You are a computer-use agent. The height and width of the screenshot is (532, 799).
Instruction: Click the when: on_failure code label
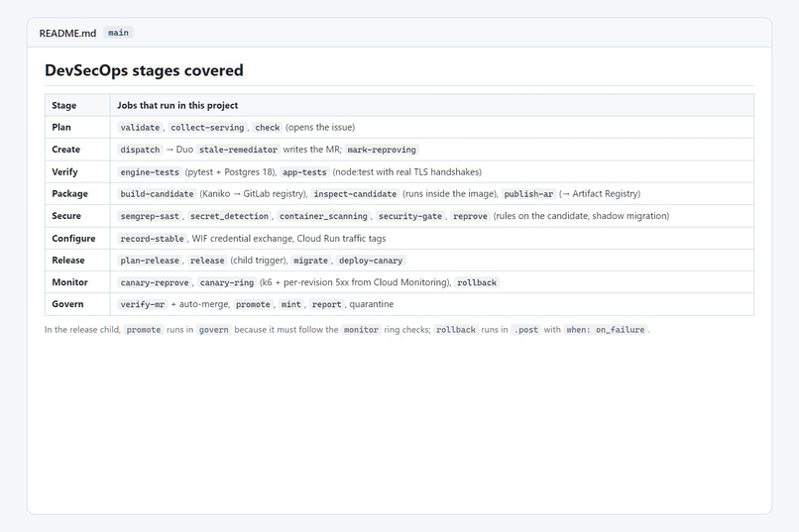[606, 330]
